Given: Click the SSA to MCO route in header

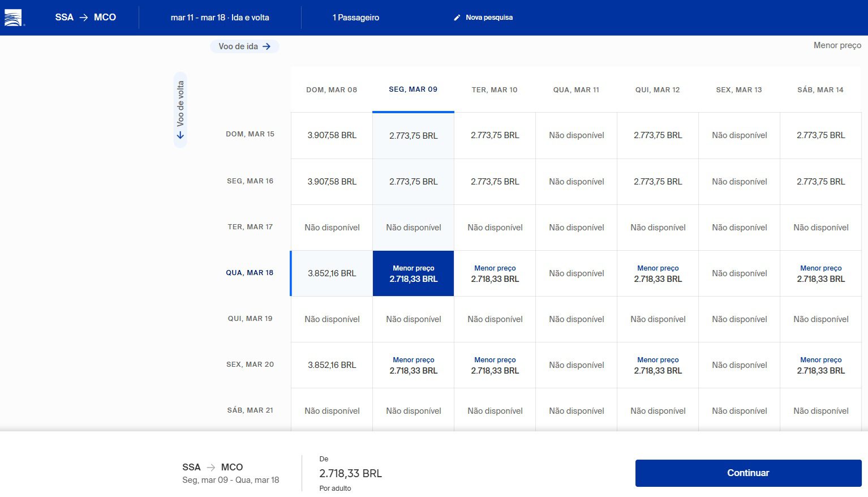Looking at the screenshot, I should coord(85,18).
